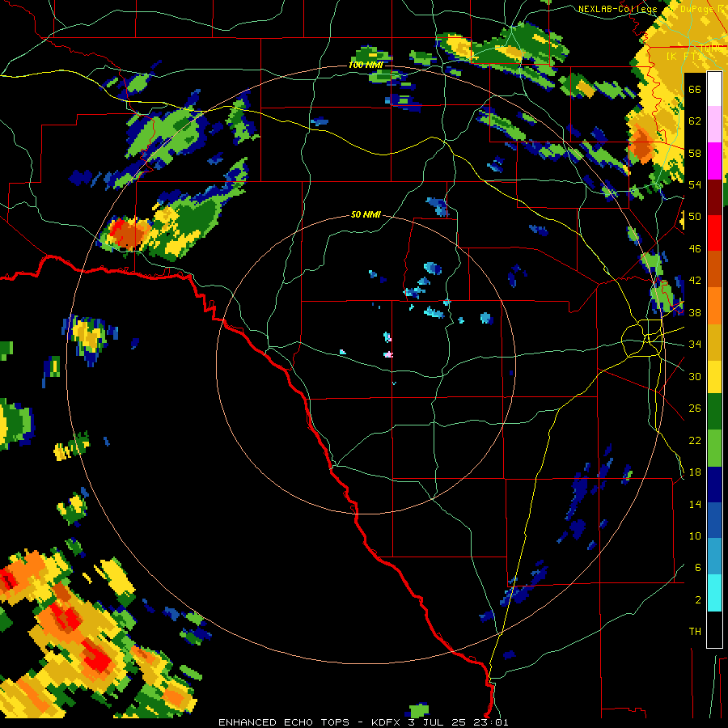This screenshot has height=728, width=728.
Task: Click the "3 JUL 25" date text
Action: [x=437, y=722]
